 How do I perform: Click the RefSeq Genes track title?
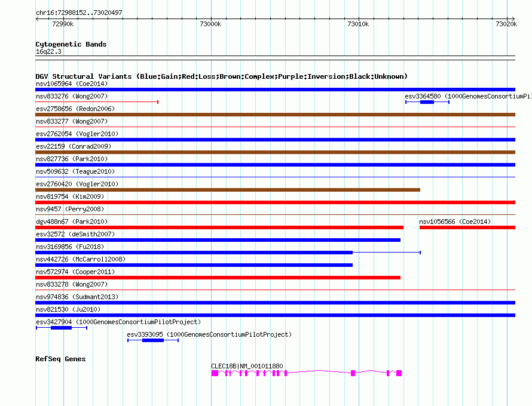pos(60,359)
